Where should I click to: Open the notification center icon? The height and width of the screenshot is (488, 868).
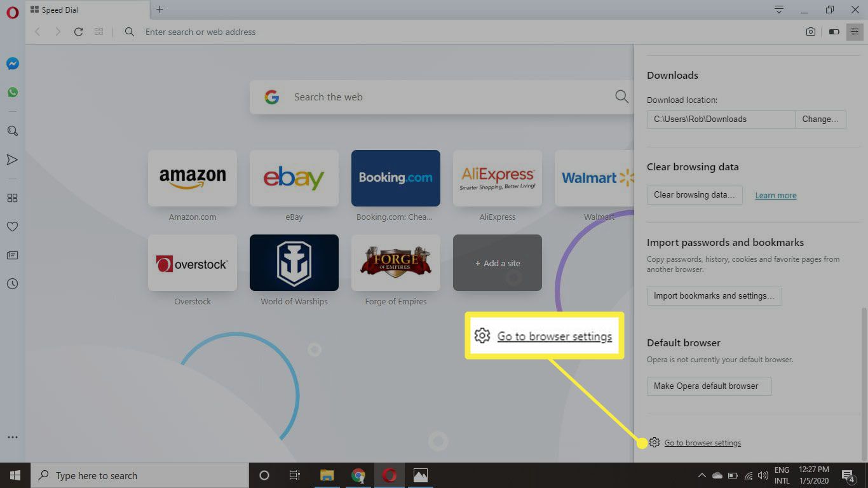848,475
